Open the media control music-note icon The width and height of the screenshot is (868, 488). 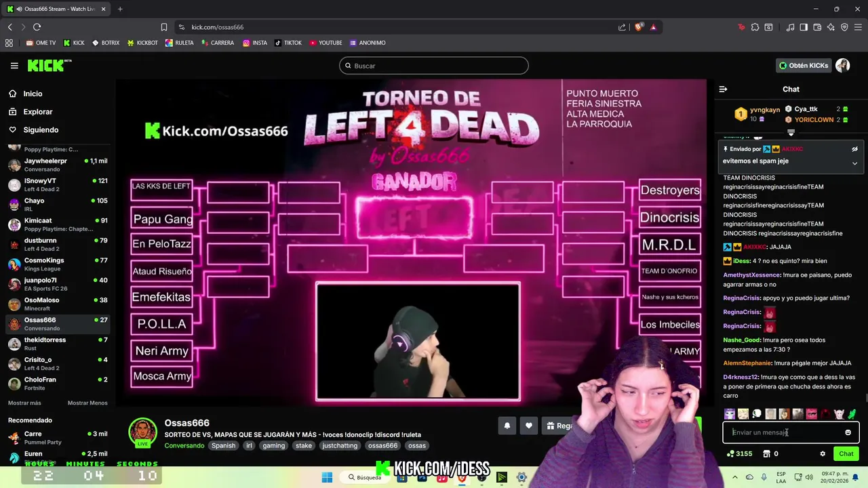(790, 27)
